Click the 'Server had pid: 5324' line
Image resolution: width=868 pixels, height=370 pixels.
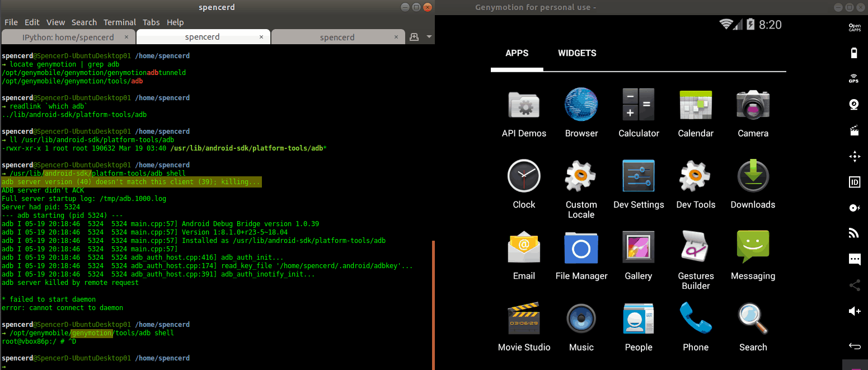(x=41, y=207)
